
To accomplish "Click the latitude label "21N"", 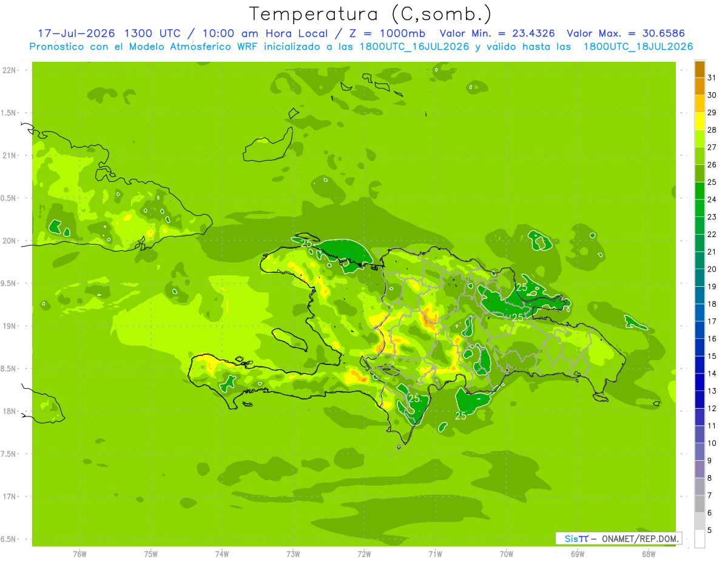I will pos(8,156).
